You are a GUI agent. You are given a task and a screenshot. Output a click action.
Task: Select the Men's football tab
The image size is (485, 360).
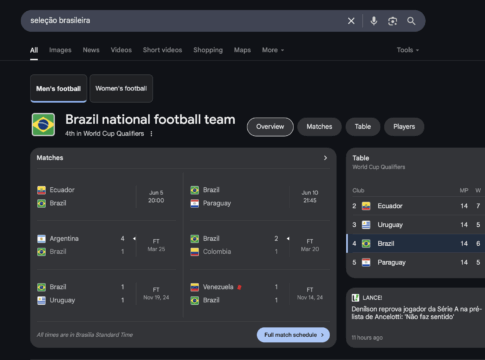59,88
